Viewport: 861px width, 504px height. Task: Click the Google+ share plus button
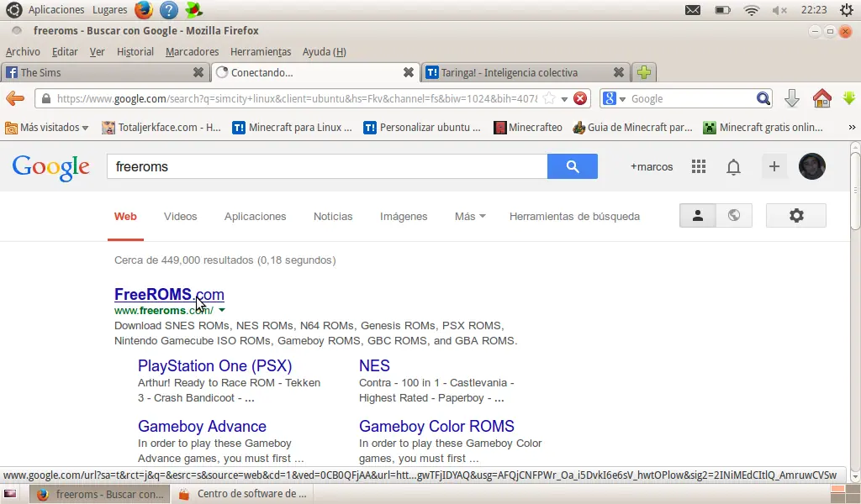click(774, 166)
